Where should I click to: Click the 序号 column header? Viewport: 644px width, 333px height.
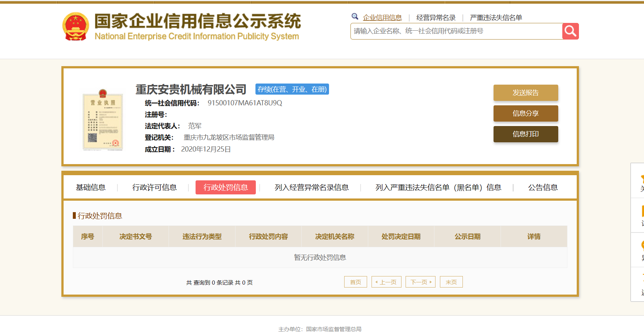click(88, 237)
